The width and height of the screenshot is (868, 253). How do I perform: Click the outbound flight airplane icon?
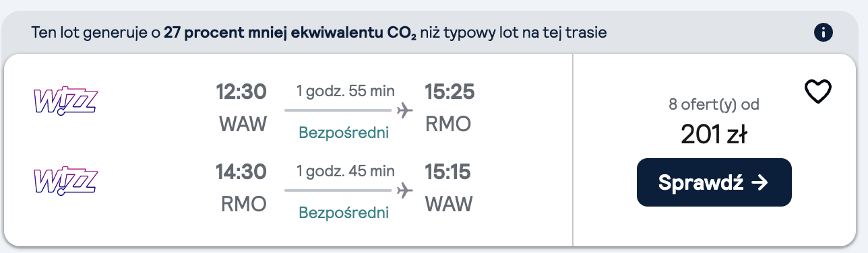click(x=405, y=110)
